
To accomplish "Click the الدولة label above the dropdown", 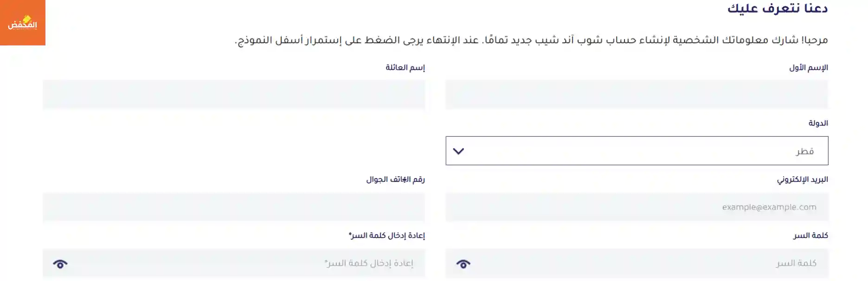I will (x=818, y=123).
